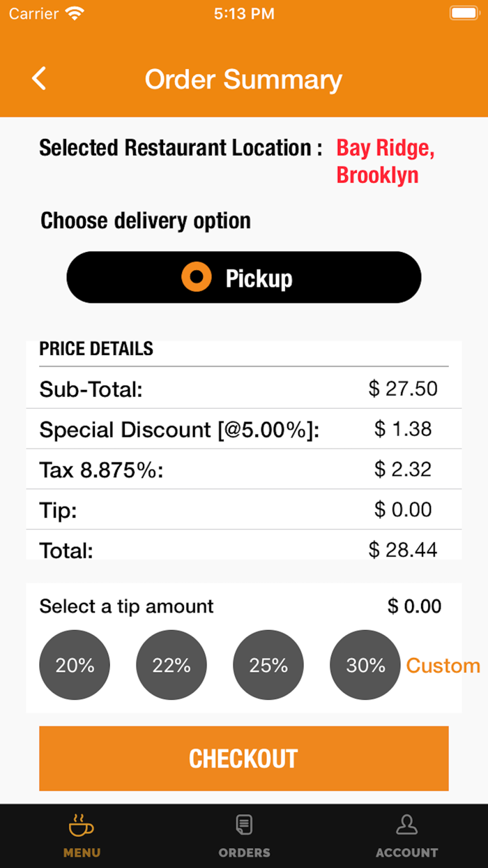Select the Pickup radio button

(197, 278)
